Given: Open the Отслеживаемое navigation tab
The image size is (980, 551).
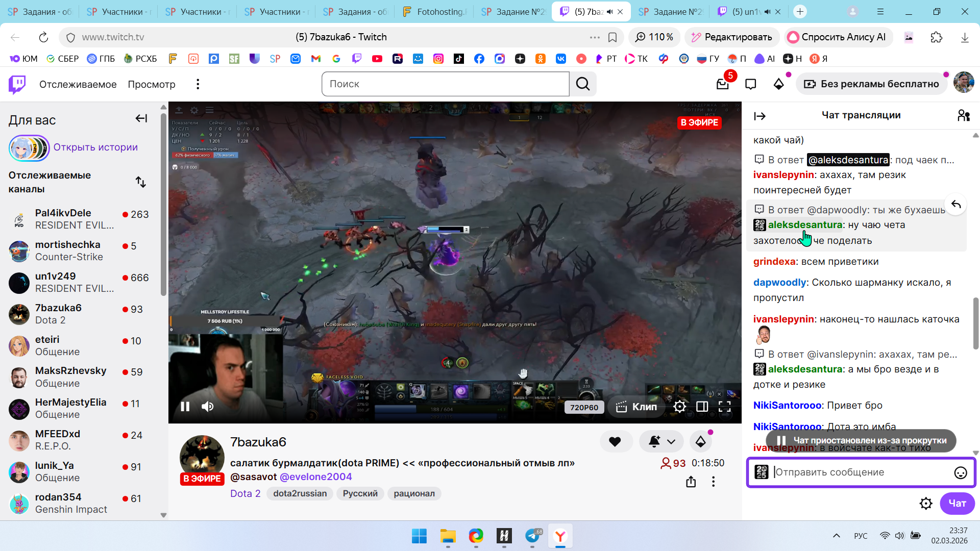Looking at the screenshot, I should (78, 84).
